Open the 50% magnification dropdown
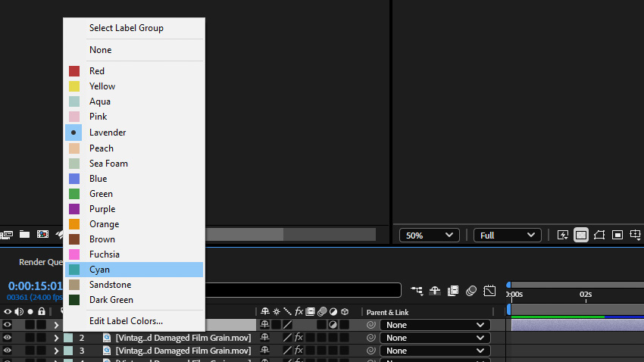 point(430,236)
